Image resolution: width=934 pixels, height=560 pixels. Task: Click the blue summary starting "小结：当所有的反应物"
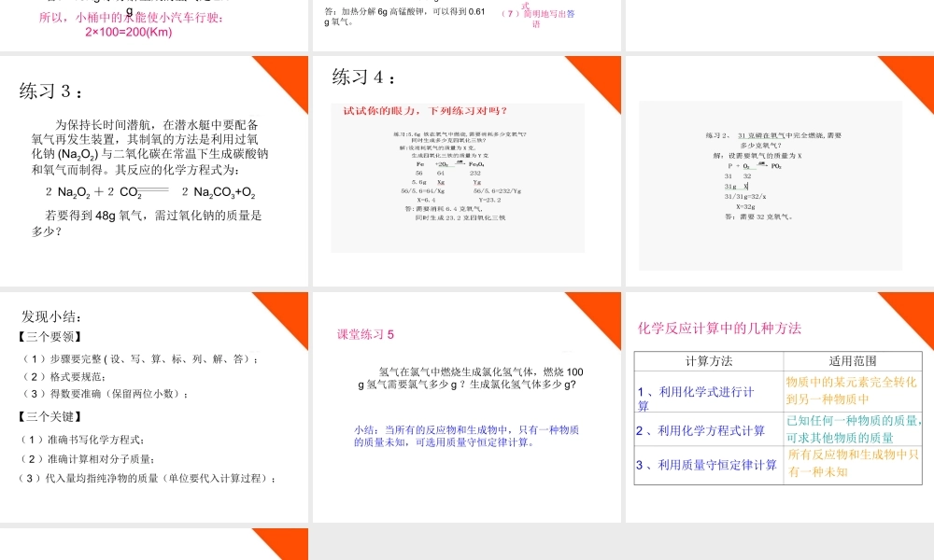tap(466, 436)
